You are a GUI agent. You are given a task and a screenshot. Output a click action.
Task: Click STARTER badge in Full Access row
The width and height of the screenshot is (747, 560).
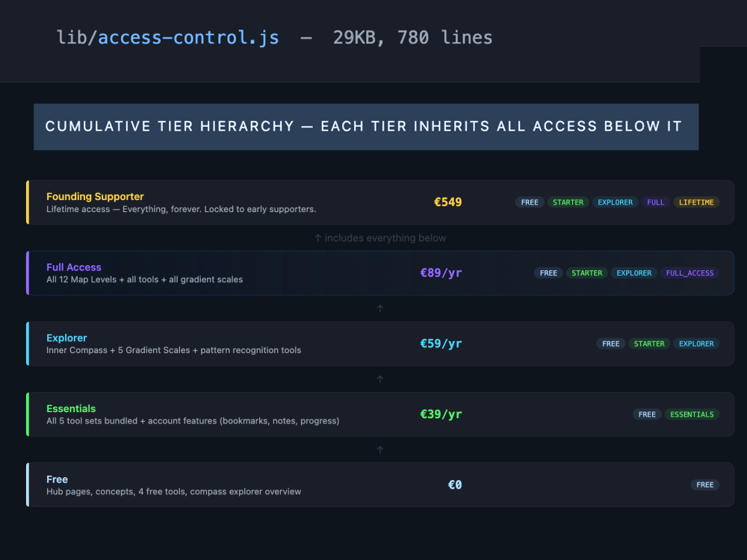pyautogui.click(x=586, y=273)
